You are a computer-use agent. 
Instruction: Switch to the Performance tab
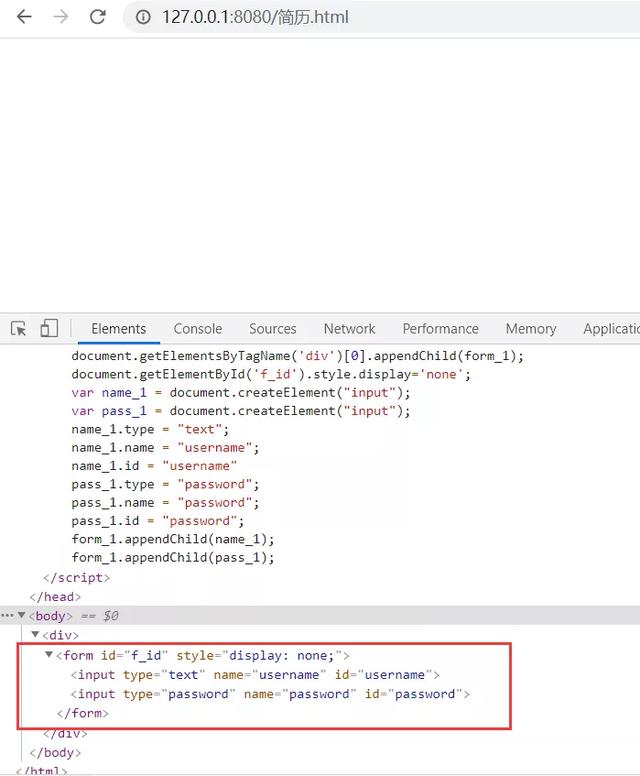tap(440, 329)
